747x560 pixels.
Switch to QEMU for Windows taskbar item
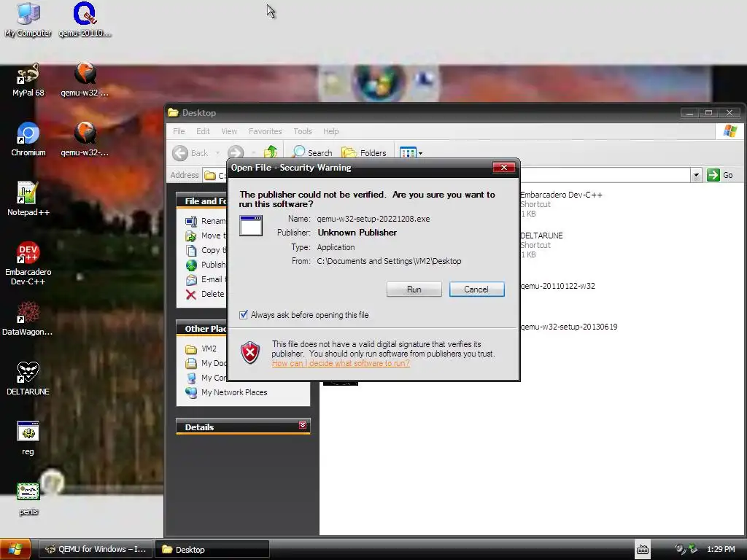tap(96, 550)
